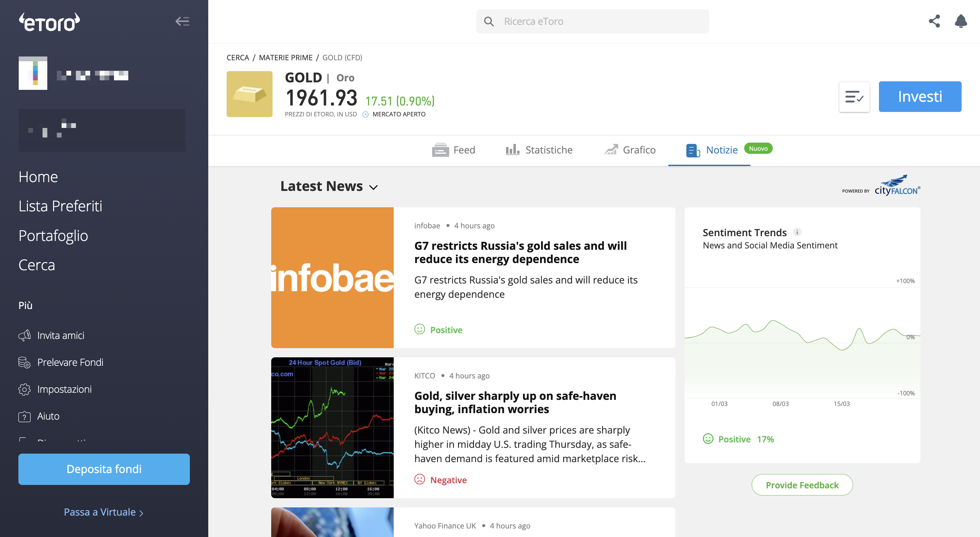Open Impostazioni label

point(65,389)
